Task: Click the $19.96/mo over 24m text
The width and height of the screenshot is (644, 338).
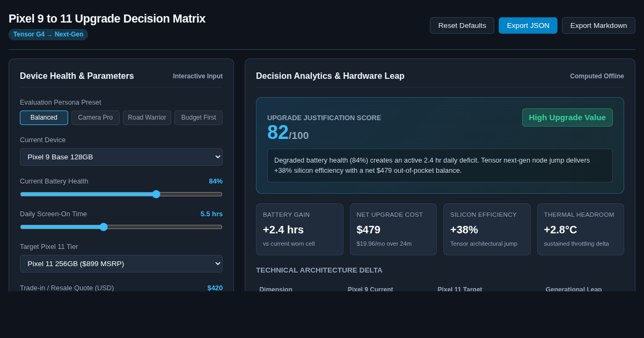Action: 384,244
